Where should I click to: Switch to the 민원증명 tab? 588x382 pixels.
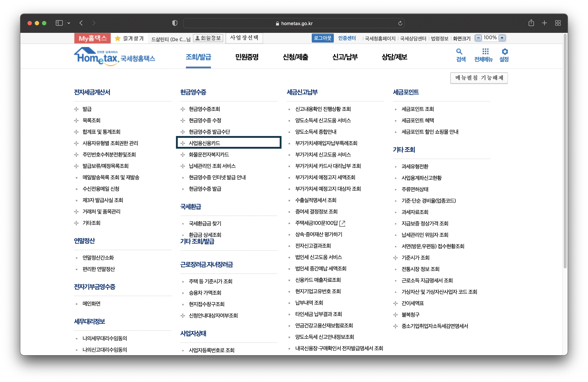tap(247, 57)
